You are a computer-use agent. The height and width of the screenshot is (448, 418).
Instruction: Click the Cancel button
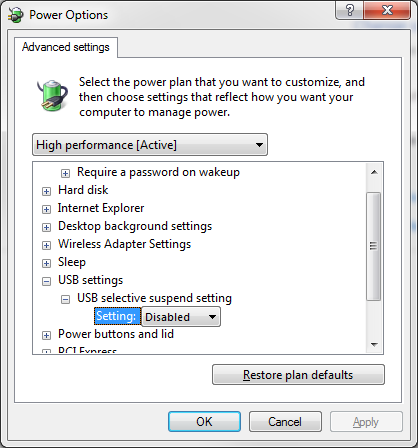[x=285, y=422]
